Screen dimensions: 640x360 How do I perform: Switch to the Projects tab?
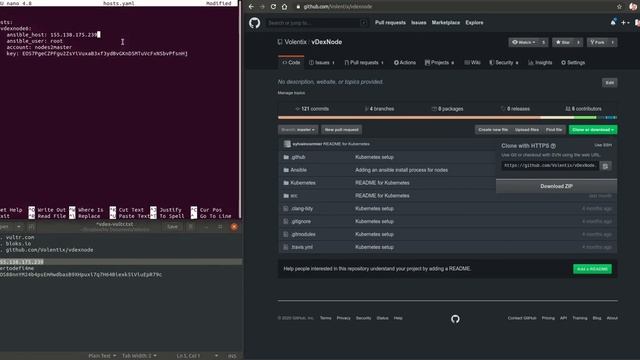click(x=439, y=62)
